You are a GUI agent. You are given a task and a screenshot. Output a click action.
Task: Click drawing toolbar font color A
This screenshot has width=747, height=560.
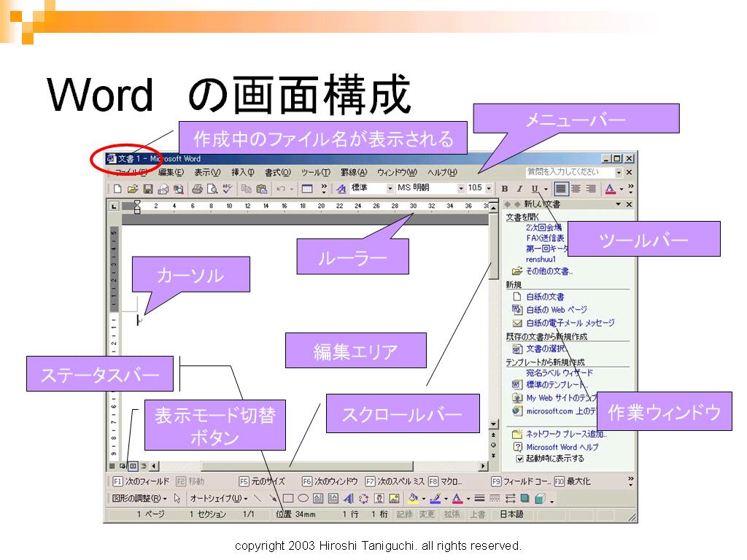pyautogui.click(x=457, y=498)
